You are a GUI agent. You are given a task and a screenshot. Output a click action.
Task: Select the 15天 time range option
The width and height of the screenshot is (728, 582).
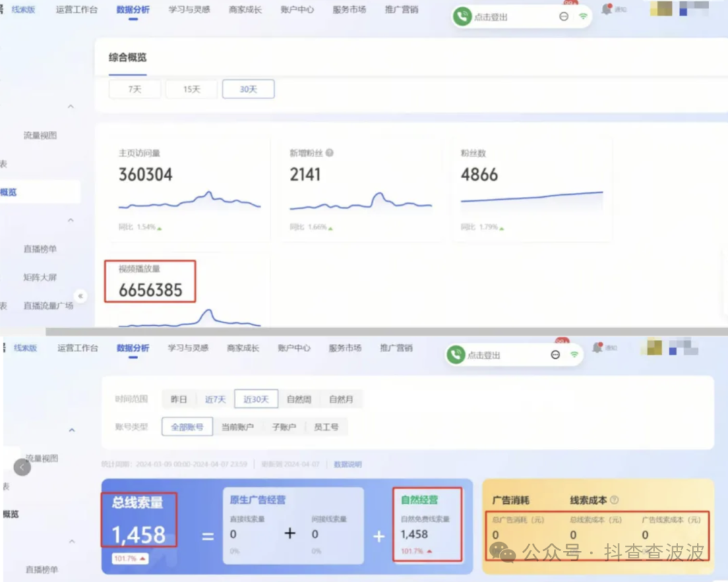[x=191, y=88]
